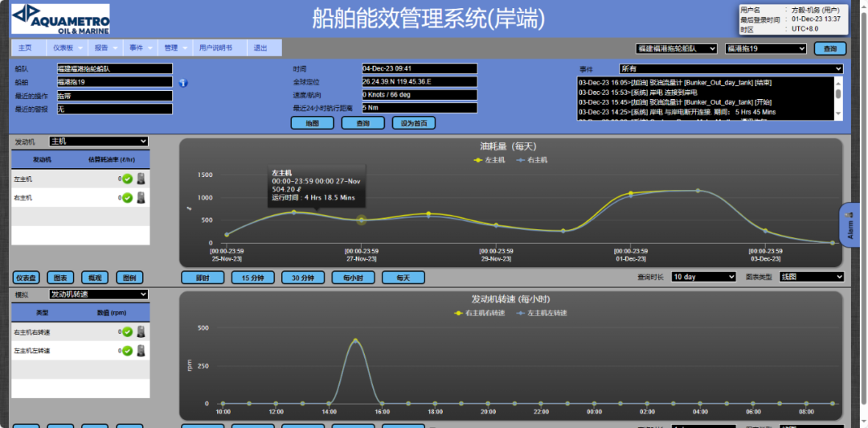Click the 右主机右转速 row label

click(32, 332)
